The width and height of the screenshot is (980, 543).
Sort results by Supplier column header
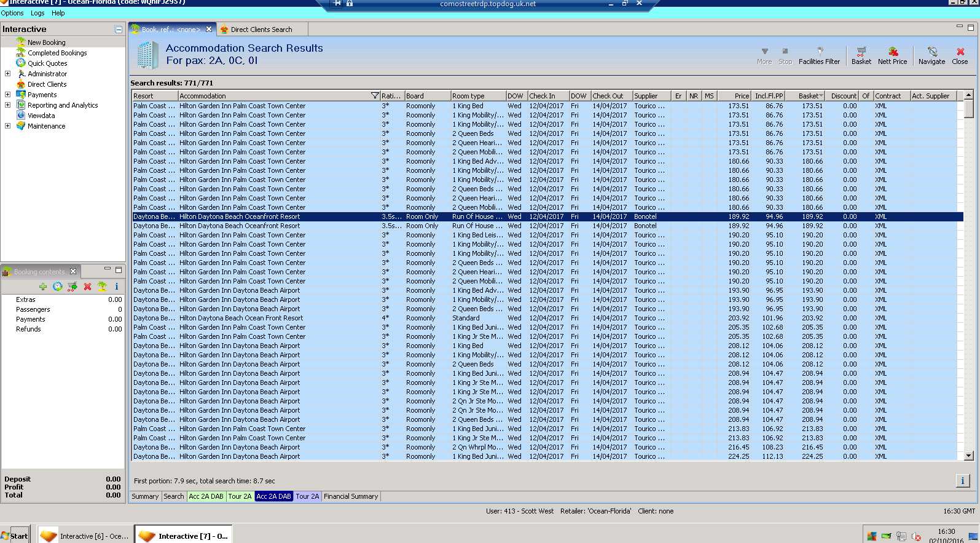point(651,96)
